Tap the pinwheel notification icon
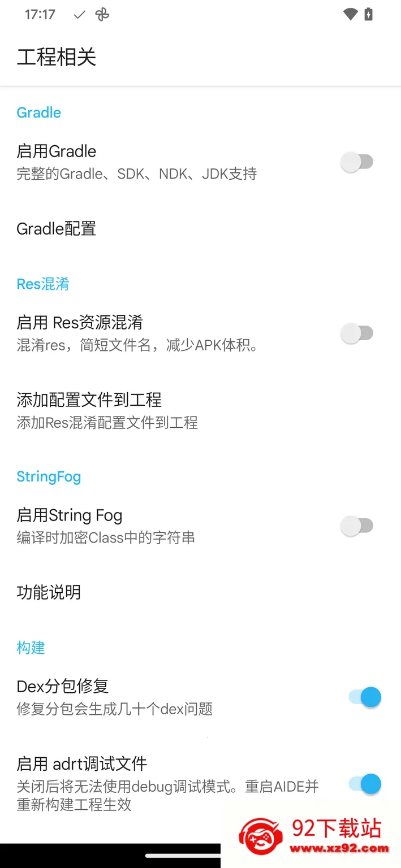 (x=102, y=15)
